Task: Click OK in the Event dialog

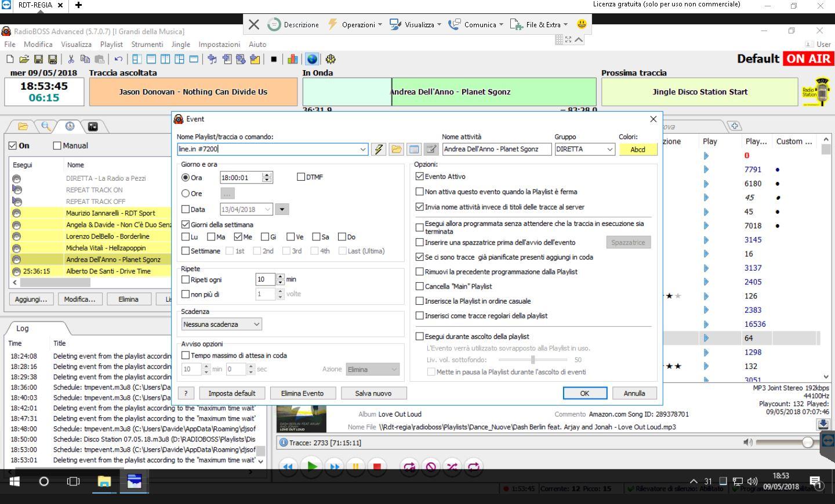Action: pyautogui.click(x=584, y=393)
